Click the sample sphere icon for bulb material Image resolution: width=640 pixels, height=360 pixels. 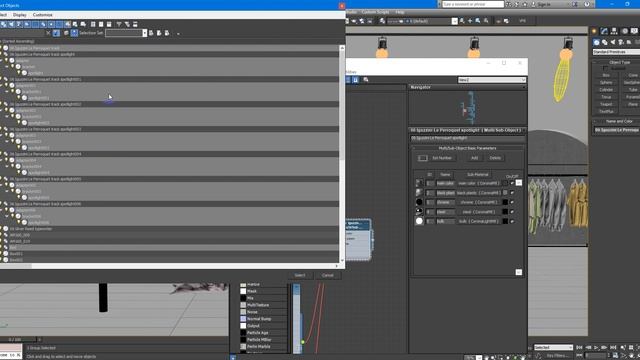(419, 221)
